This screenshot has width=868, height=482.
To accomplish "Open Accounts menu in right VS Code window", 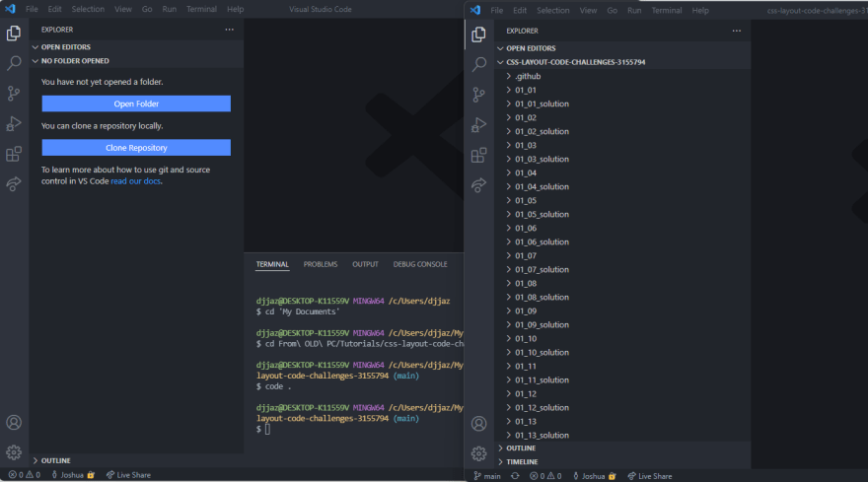I will (x=478, y=424).
